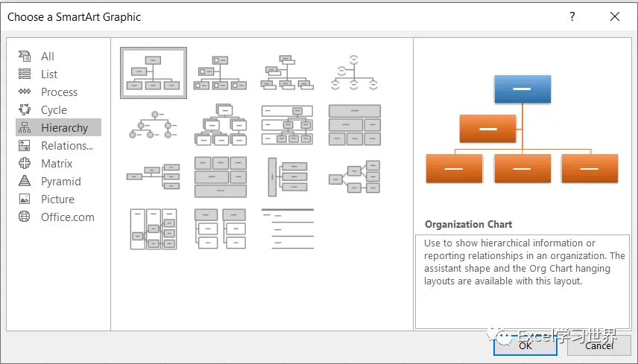This screenshot has height=364, width=638.
Task: Click the Cancel button
Action: coord(599,345)
